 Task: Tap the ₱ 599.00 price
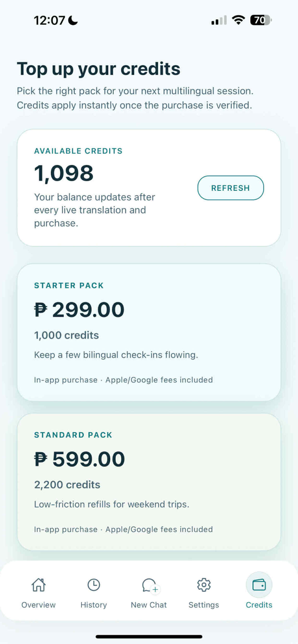click(x=79, y=459)
